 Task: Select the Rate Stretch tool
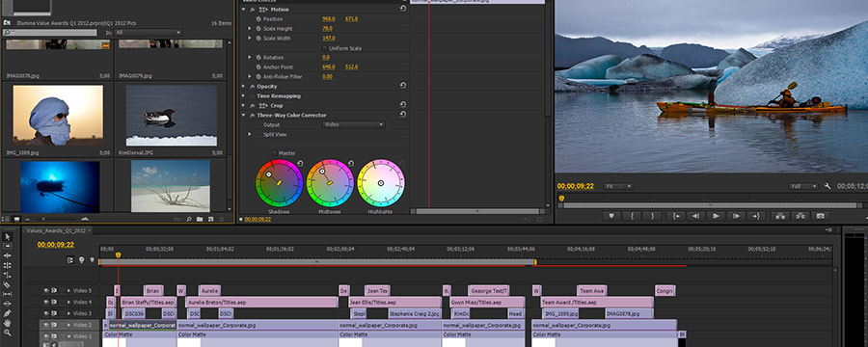pos(7,275)
